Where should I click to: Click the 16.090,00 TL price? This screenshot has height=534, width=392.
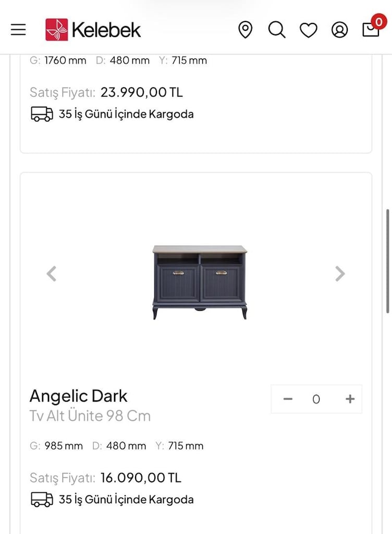pos(141,478)
